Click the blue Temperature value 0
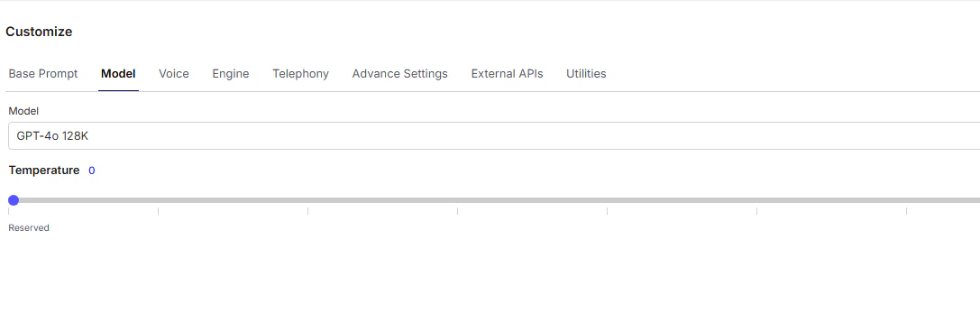 92,171
